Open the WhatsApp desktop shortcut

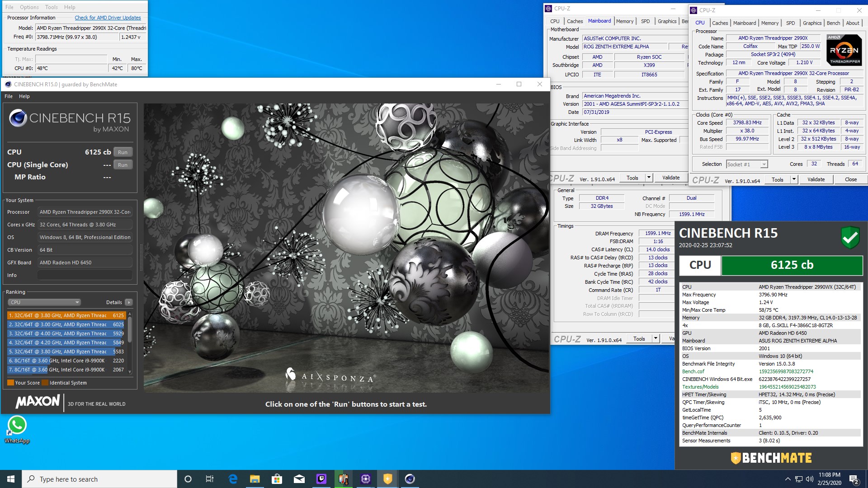tap(17, 430)
